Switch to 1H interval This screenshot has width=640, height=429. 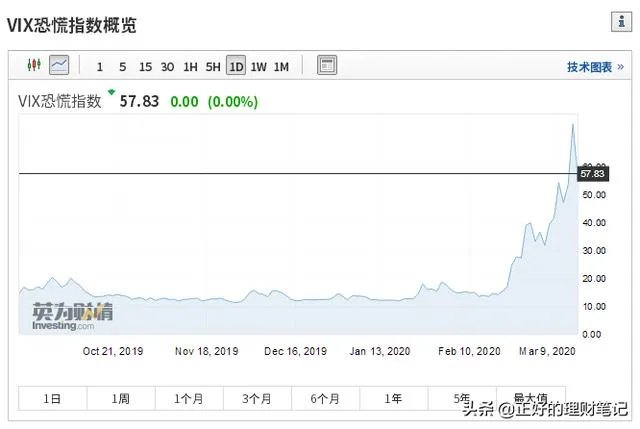[x=190, y=67]
